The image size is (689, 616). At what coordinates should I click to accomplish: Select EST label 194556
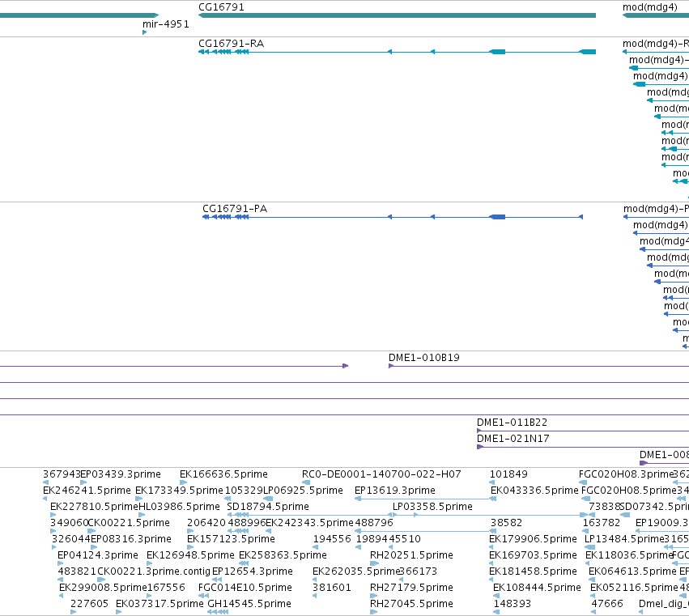[x=332, y=539]
